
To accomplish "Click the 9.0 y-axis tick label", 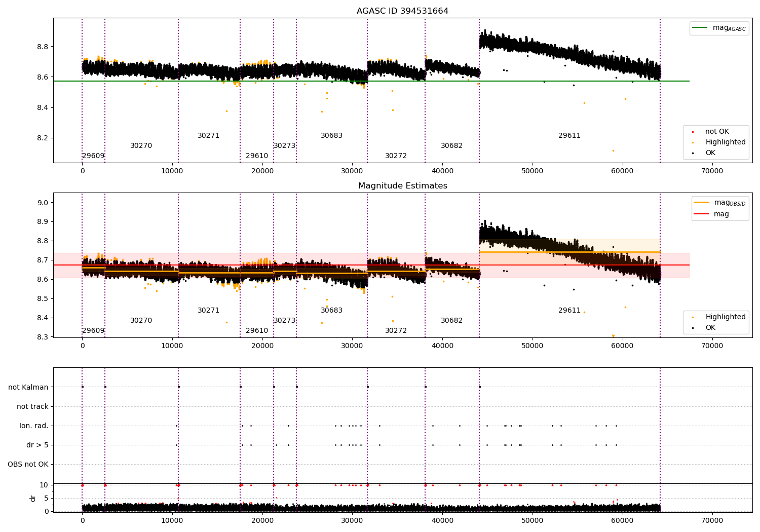I will click(43, 203).
